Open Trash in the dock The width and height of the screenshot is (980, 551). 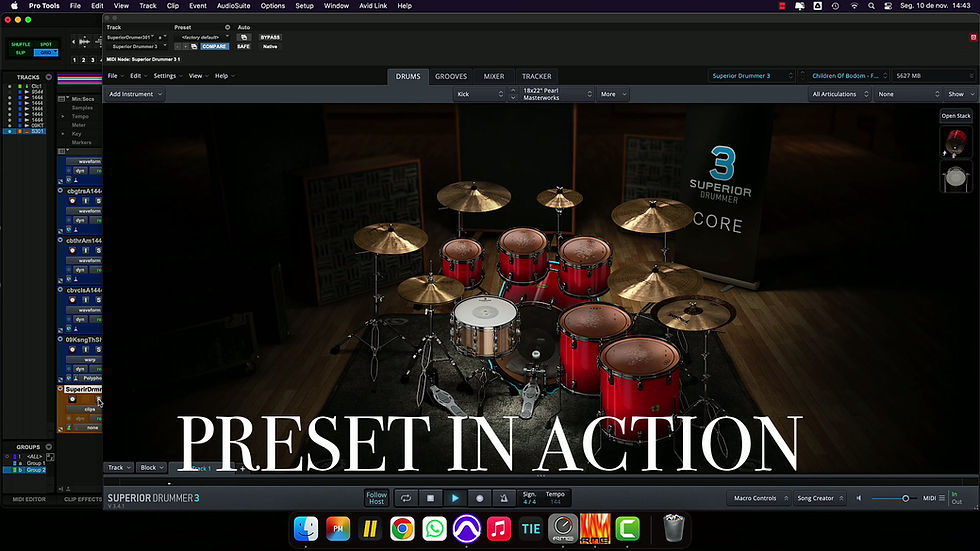[673, 529]
